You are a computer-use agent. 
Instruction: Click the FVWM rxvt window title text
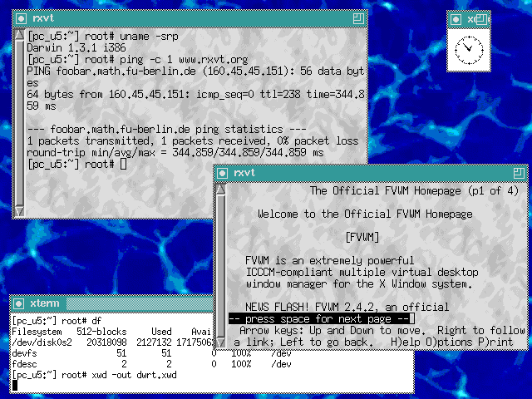click(x=244, y=173)
